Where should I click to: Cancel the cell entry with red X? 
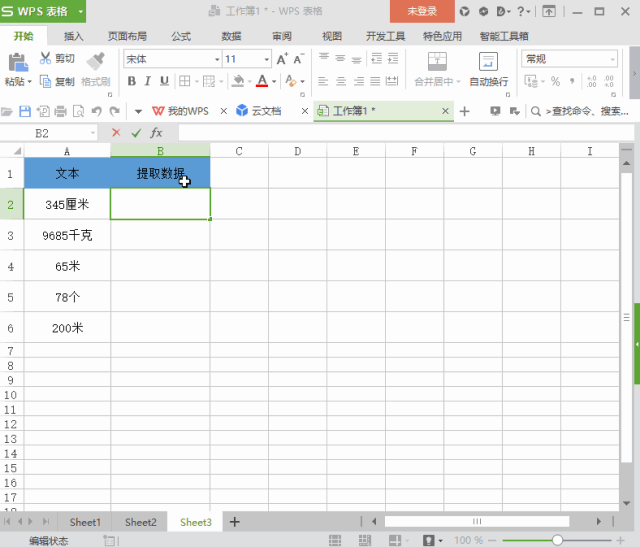pyautogui.click(x=116, y=133)
